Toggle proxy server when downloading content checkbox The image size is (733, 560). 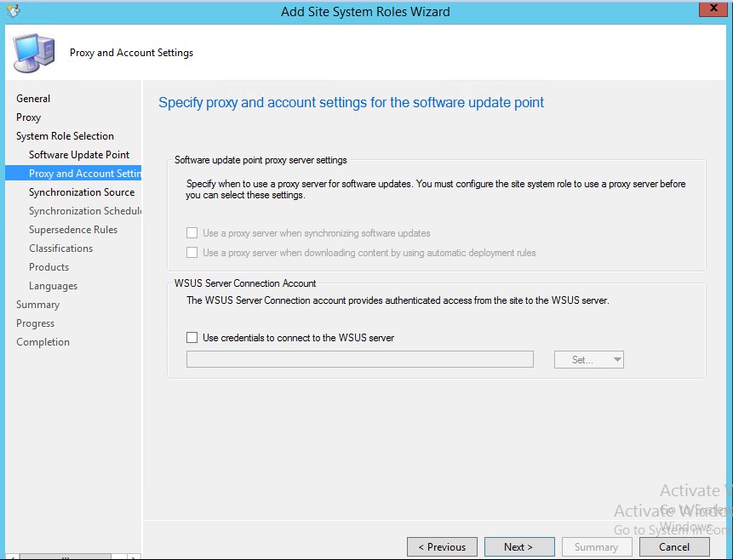pos(192,253)
